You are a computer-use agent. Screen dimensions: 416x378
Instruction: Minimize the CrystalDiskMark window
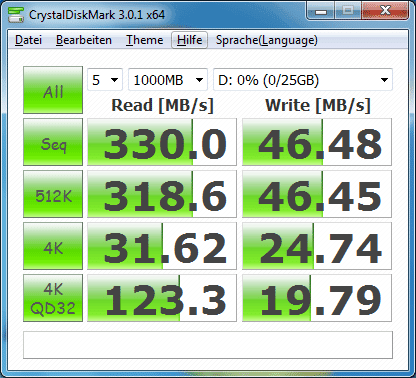(x=321, y=11)
